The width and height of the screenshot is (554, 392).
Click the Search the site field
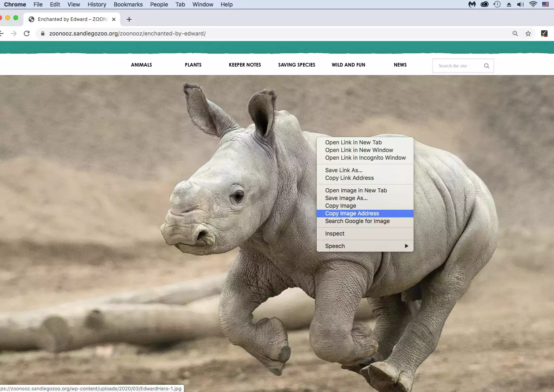[457, 66]
